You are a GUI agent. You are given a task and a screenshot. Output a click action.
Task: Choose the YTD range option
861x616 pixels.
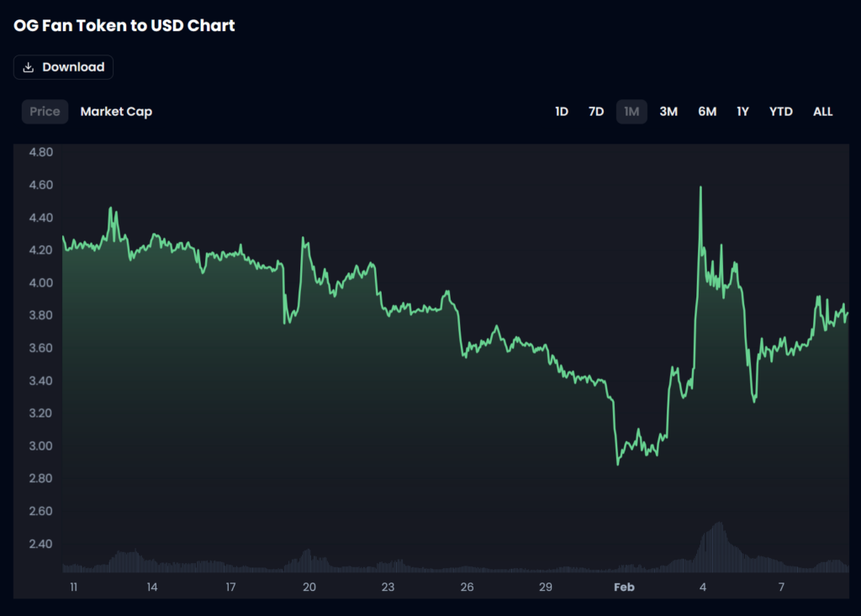tap(780, 112)
